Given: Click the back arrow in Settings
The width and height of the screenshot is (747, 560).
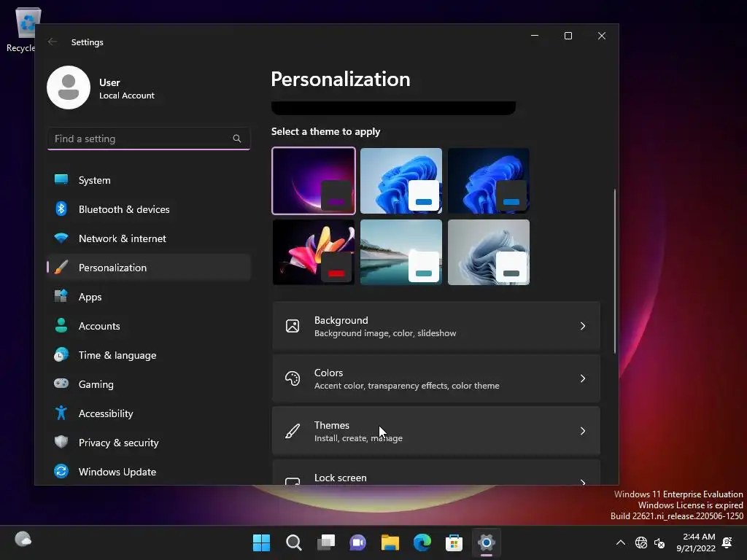Looking at the screenshot, I should tap(53, 42).
